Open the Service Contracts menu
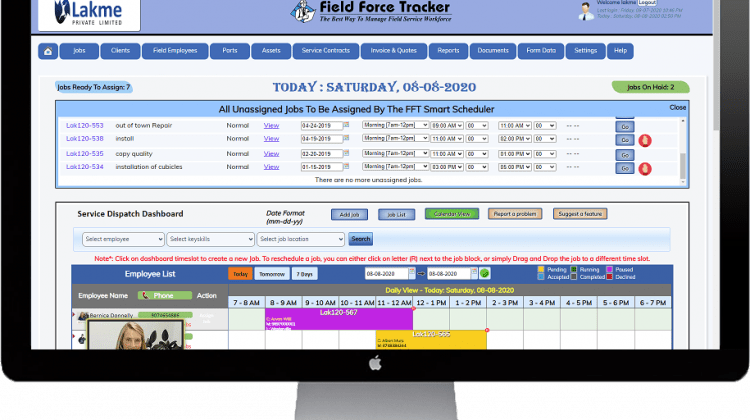The height and width of the screenshot is (420, 750). coord(326,50)
